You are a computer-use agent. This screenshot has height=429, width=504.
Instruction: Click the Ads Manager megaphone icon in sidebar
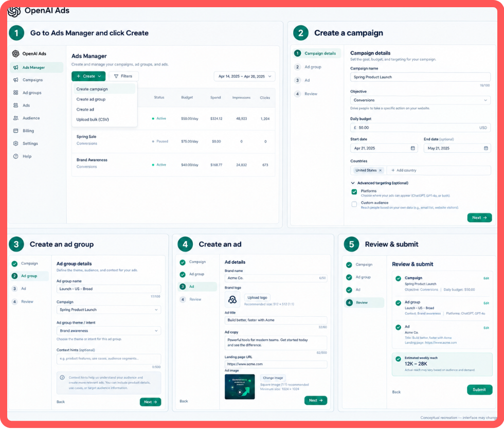click(16, 67)
